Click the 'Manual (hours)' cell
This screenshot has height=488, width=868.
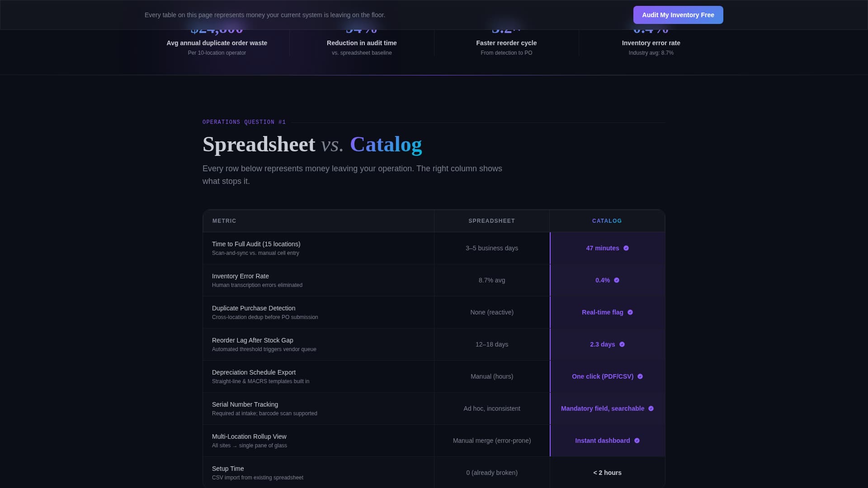coord(492,376)
